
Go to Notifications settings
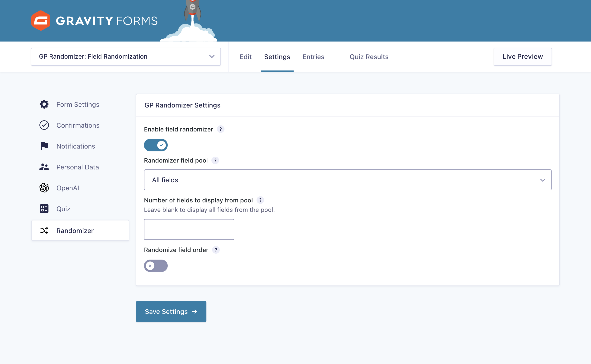click(x=80, y=146)
